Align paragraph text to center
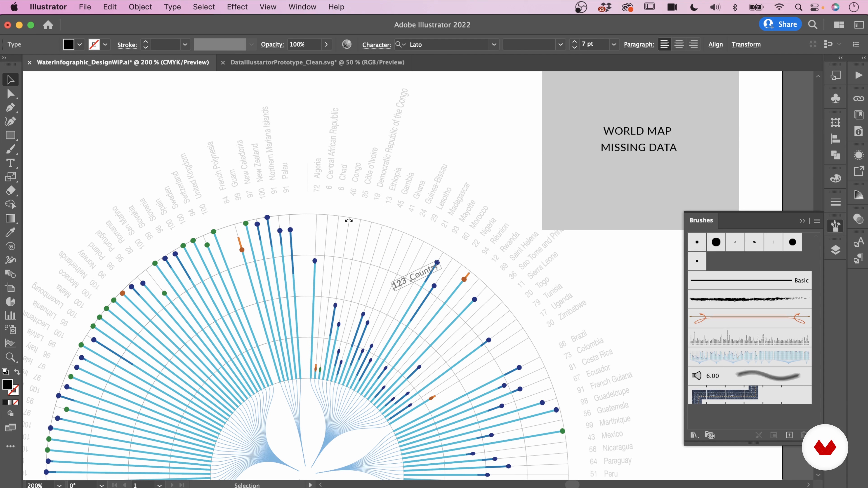 679,44
